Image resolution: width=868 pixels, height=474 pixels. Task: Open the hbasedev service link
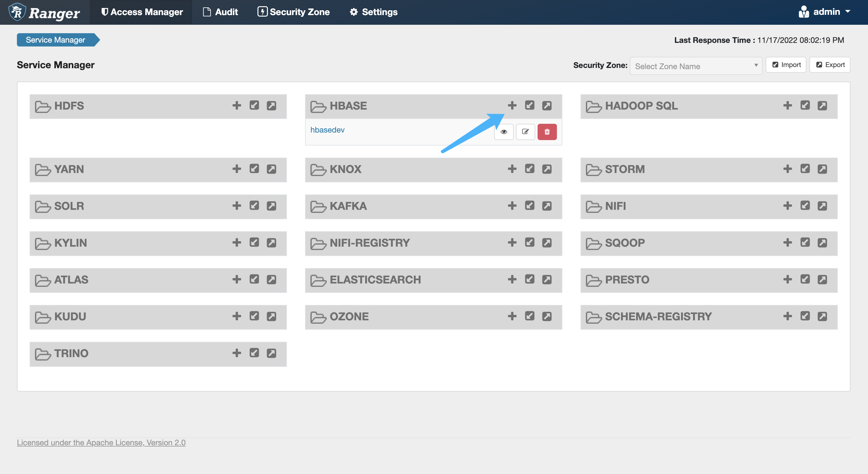pyautogui.click(x=327, y=130)
